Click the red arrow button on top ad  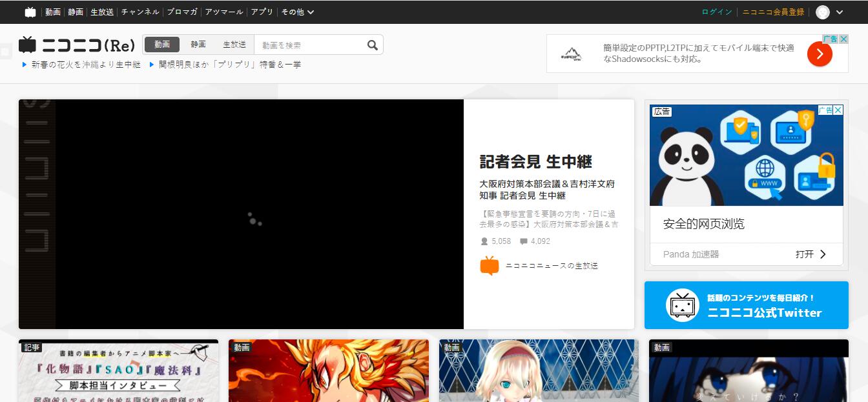click(820, 54)
